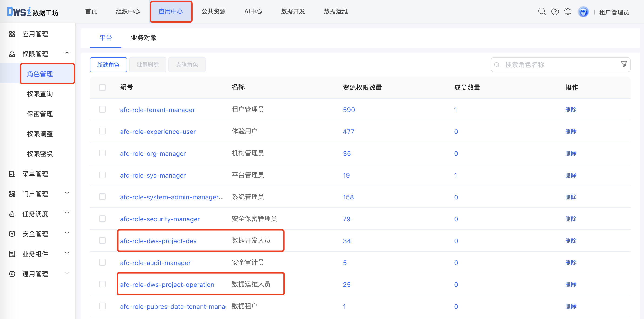Open the notification bell icon

568,11
